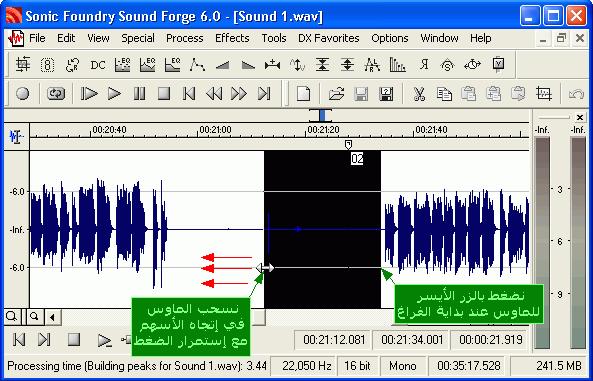The image size is (593, 381).
Task: Open the Process menu
Action: point(185,38)
